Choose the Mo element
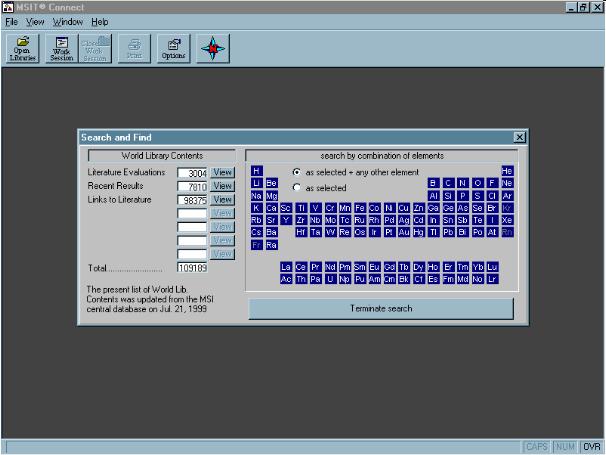606x455 pixels. tap(330, 220)
